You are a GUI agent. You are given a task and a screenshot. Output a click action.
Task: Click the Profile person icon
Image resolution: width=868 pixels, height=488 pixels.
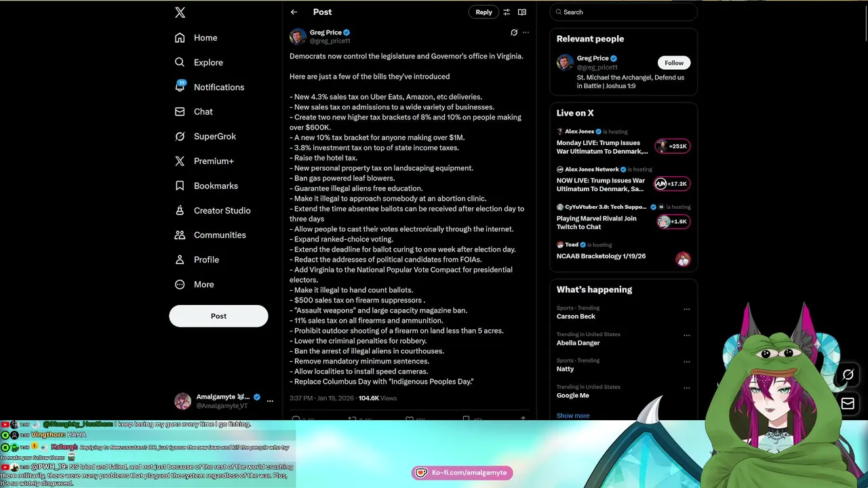[180, 260]
